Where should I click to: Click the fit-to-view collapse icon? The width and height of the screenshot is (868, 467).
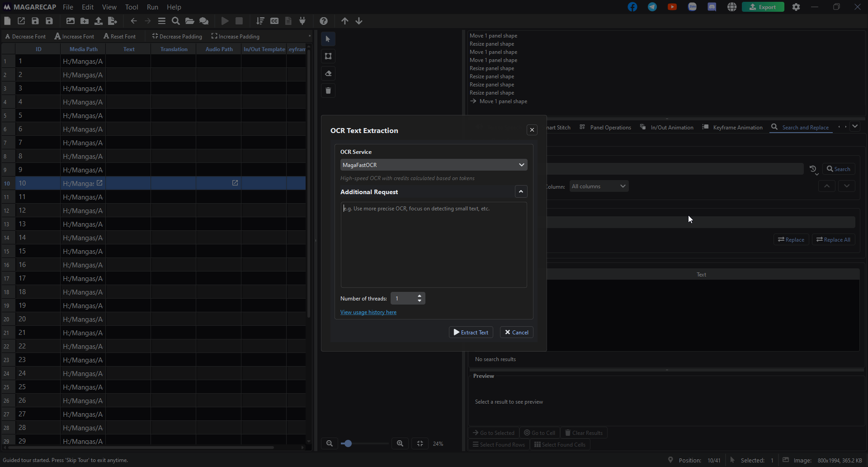point(420,443)
